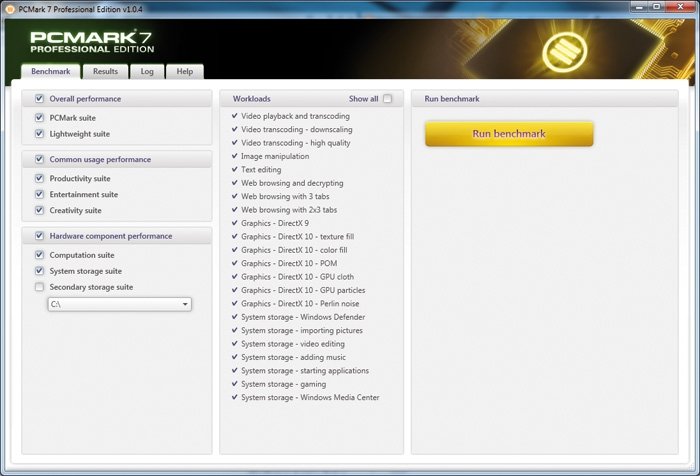Uncheck the System storage suite checkbox
Viewport: 700px width, 476px height.
(x=39, y=271)
